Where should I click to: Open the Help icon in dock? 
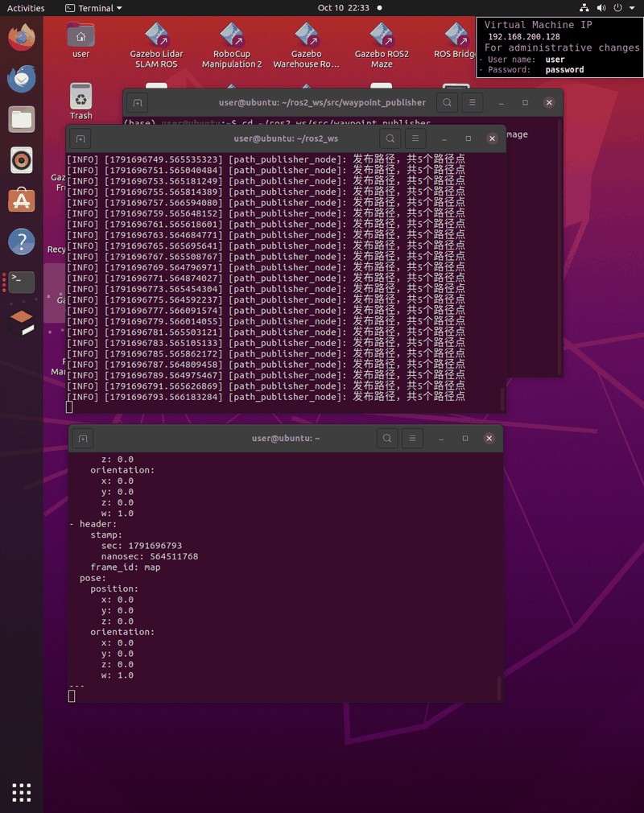(x=21, y=241)
